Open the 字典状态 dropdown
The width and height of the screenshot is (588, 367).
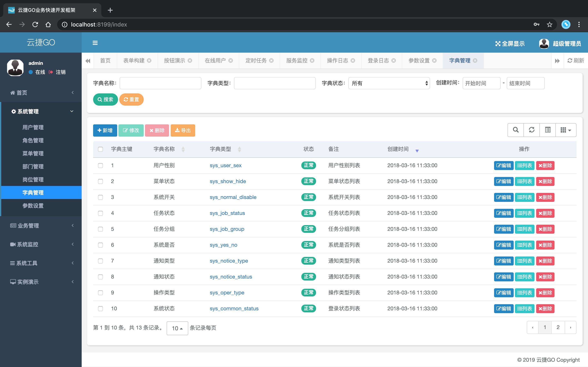coord(389,83)
